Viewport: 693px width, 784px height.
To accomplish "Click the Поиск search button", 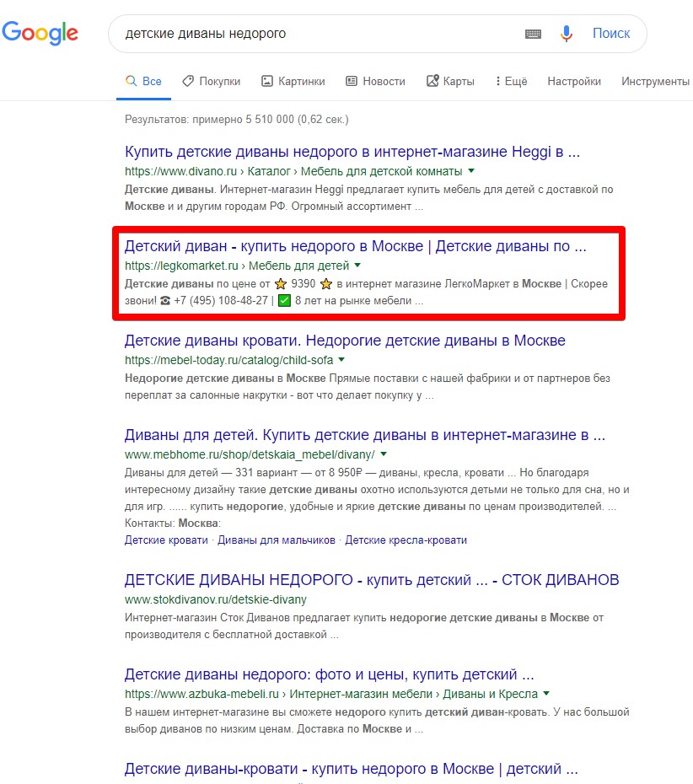I will pos(611,34).
